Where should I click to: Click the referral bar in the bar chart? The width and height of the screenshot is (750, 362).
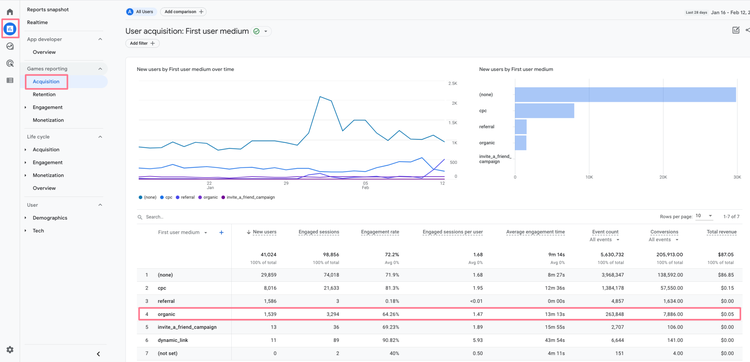[x=521, y=127]
